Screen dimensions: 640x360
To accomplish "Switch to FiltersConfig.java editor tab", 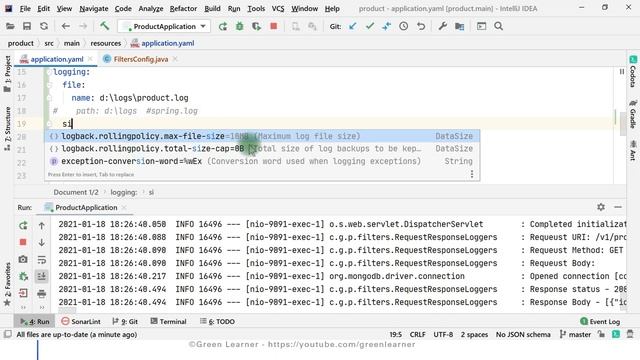I will tap(141, 59).
